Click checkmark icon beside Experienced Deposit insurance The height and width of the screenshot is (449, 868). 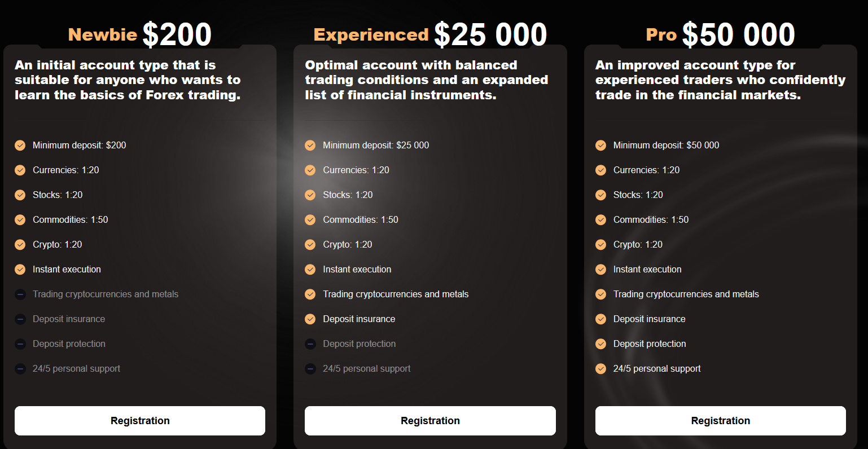(x=310, y=319)
